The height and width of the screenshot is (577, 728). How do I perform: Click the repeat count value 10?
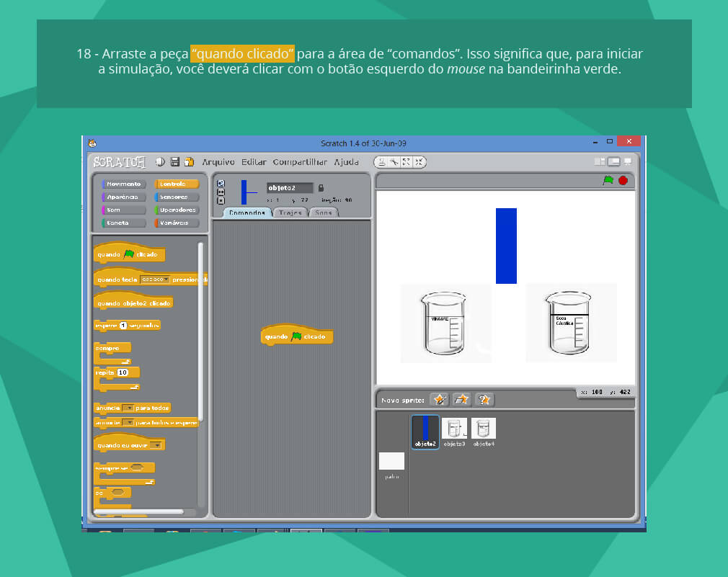coord(123,372)
